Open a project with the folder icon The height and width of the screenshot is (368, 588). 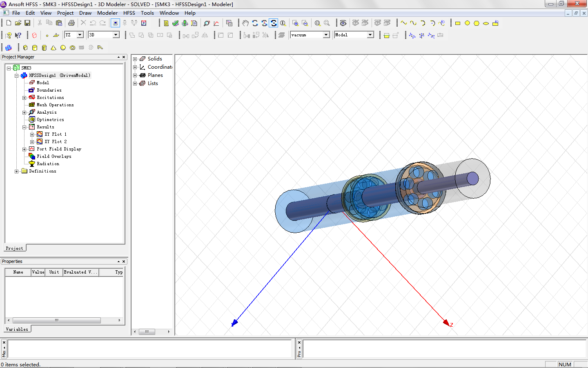click(18, 23)
